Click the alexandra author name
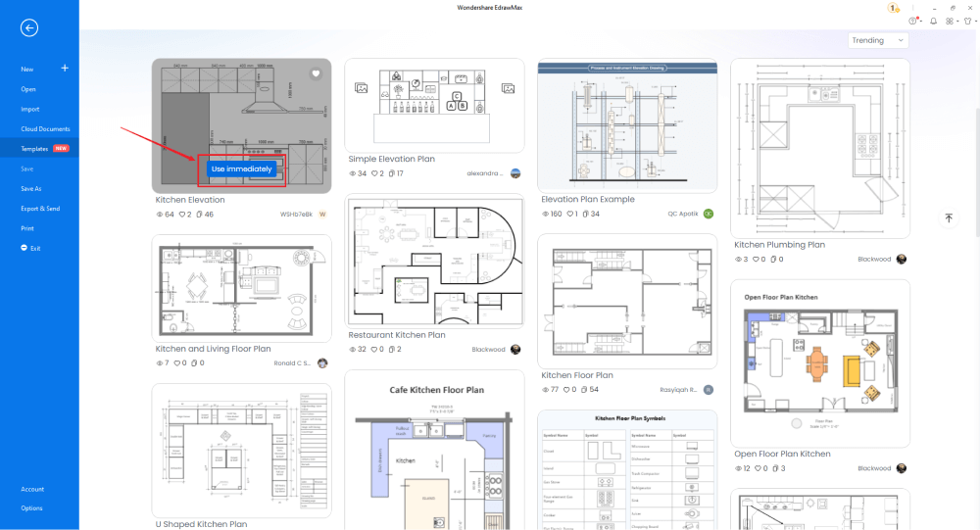Image resolution: width=980 pixels, height=530 pixels. (x=484, y=173)
